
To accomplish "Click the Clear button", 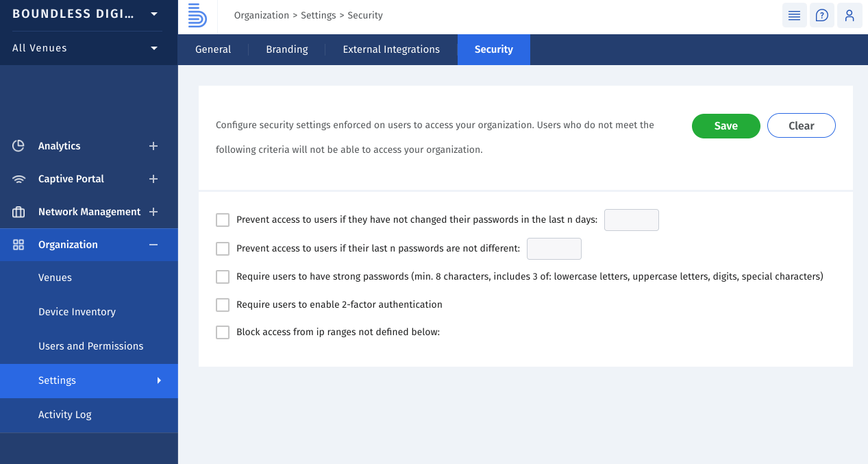I will 801,126.
